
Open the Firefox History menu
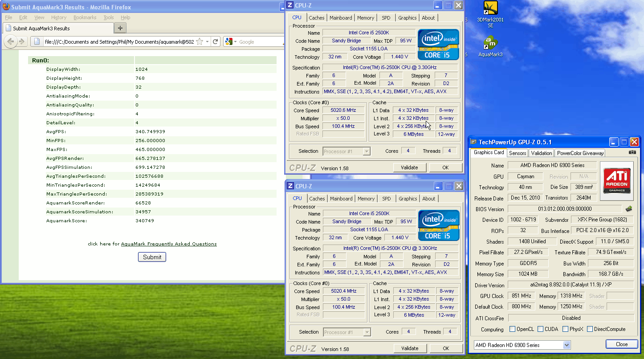[59, 17]
